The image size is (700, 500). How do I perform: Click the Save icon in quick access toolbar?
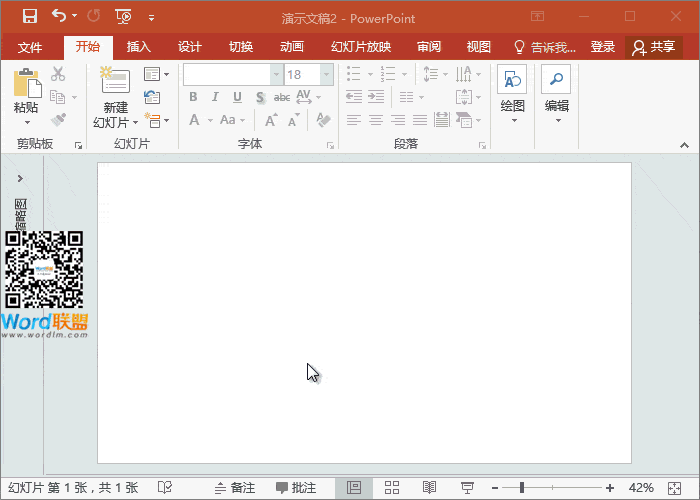coord(30,17)
